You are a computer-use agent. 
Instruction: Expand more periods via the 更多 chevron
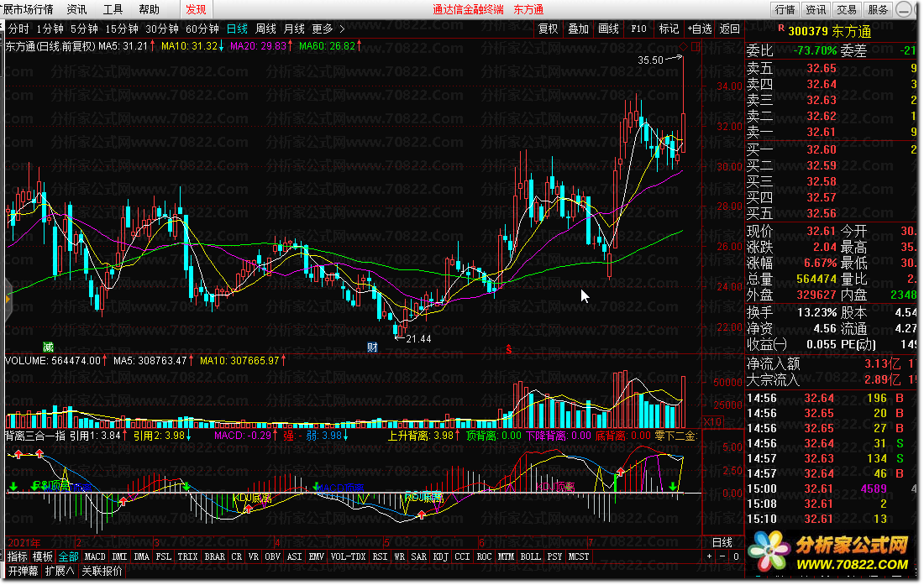[x=343, y=29]
